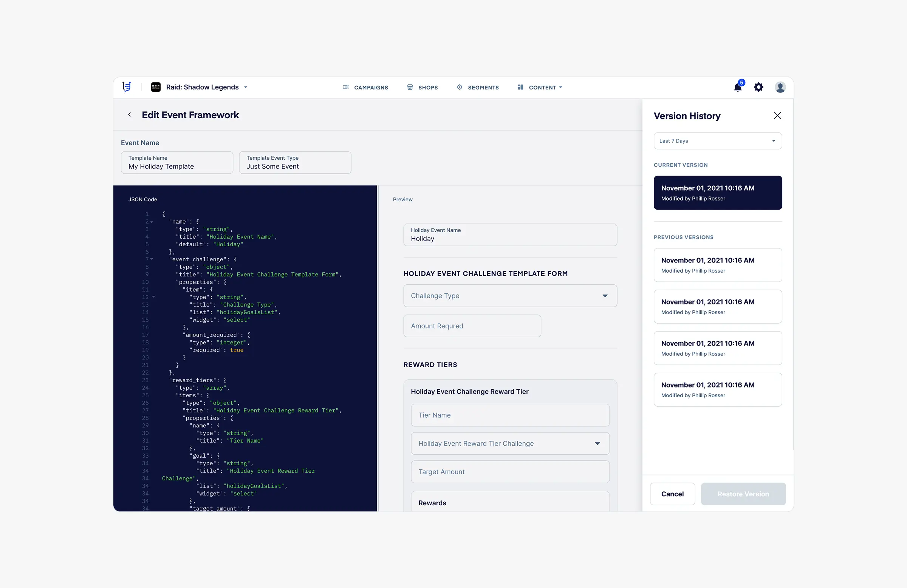907x588 pixels.
Task: Close the Version History panel
Action: pos(777,116)
